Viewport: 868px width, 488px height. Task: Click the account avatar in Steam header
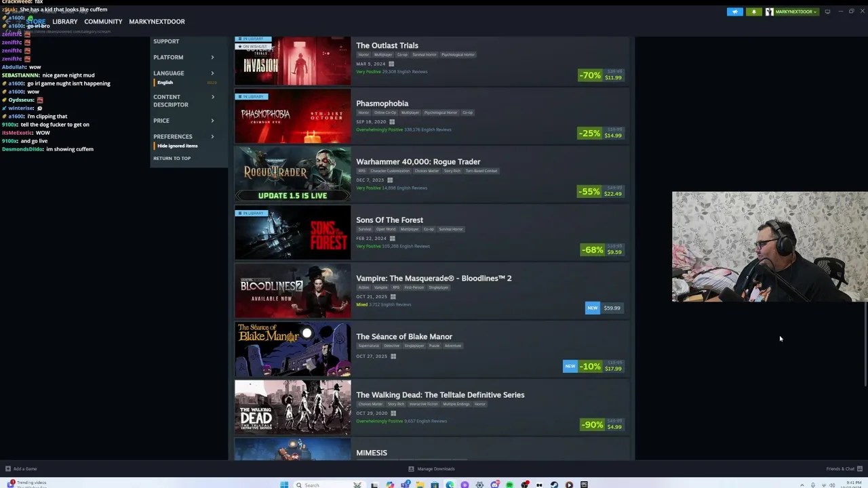coord(769,12)
